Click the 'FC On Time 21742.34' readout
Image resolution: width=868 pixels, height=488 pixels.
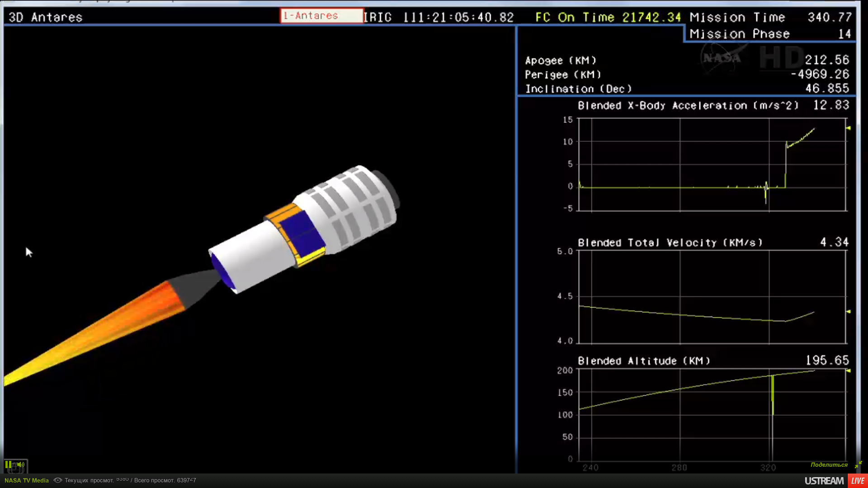point(608,17)
